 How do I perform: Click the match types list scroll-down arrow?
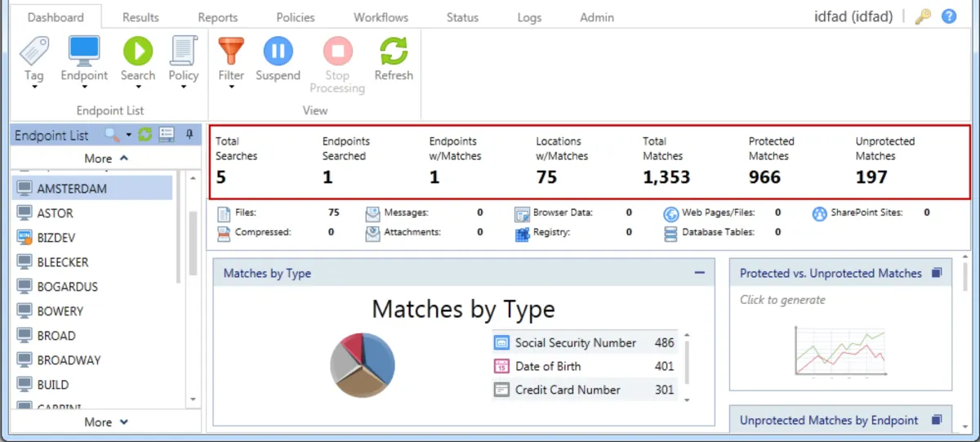[687, 400]
